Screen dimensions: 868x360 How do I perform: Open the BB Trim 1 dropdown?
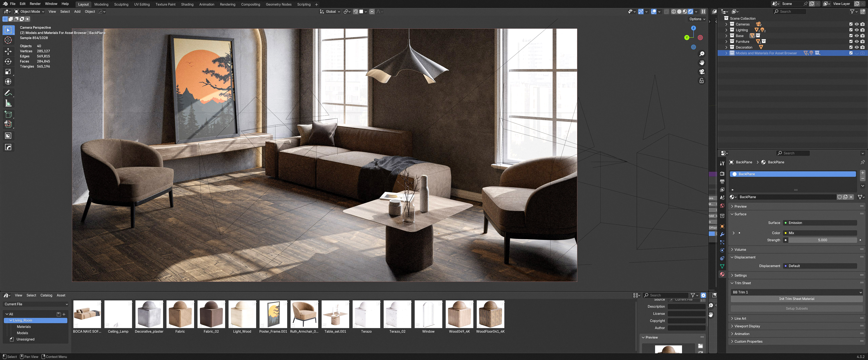(797, 292)
